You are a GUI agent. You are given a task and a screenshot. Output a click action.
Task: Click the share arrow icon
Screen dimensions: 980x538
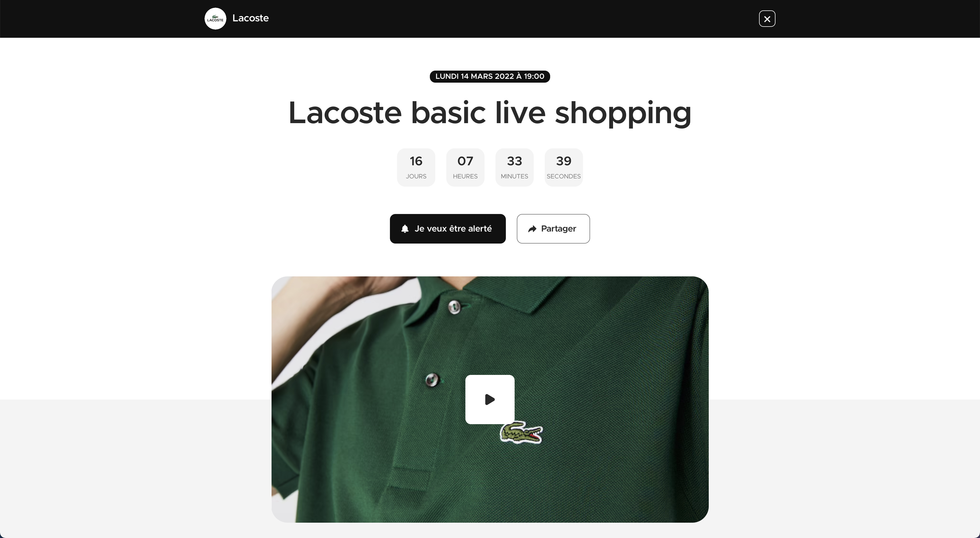pyautogui.click(x=532, y=229)
